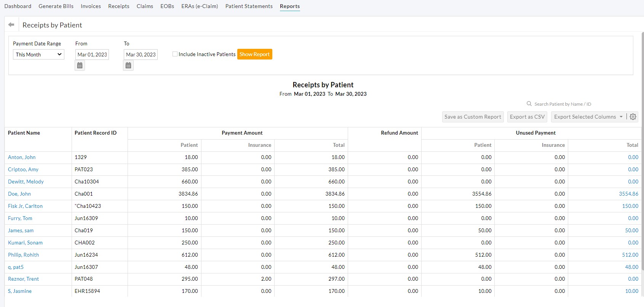Open the From date calendar picker
The height and width of the screenshot is (307, 644).
80,66
